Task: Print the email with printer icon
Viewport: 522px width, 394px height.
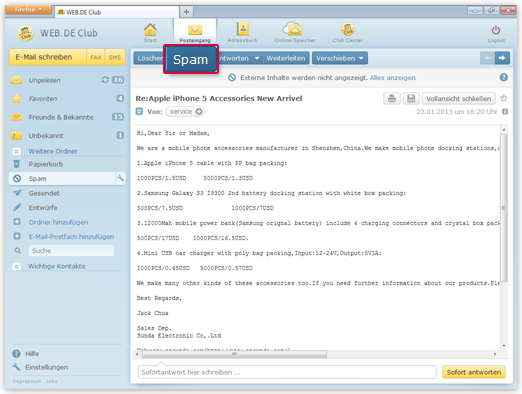Action: [392, 99]
